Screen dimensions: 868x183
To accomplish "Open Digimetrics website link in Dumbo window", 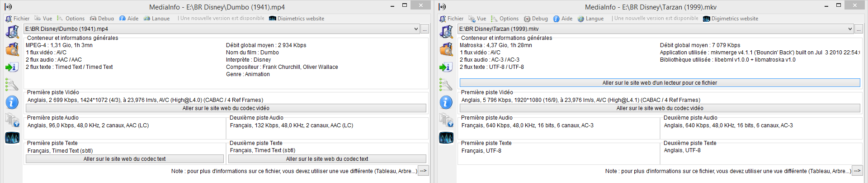I will (297, 19).
